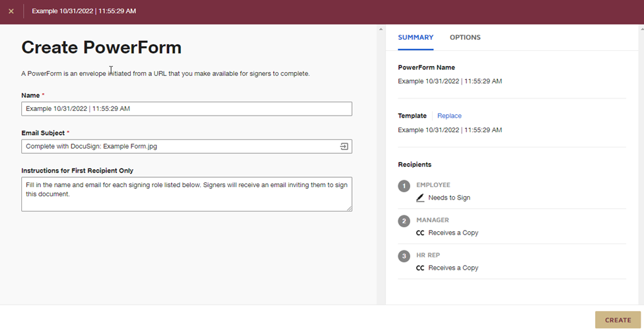Select recipient number 3 circle badge
644x333 pixels.
click(x=404, y=256)
